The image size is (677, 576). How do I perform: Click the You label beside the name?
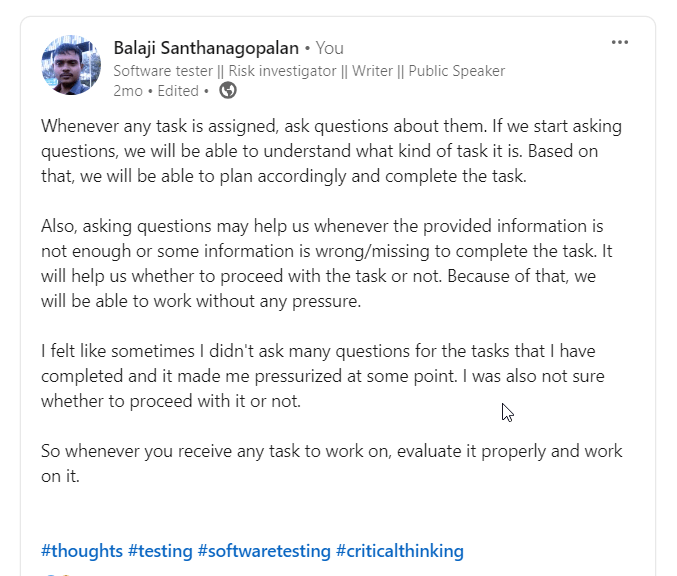(x=330, y=48)
